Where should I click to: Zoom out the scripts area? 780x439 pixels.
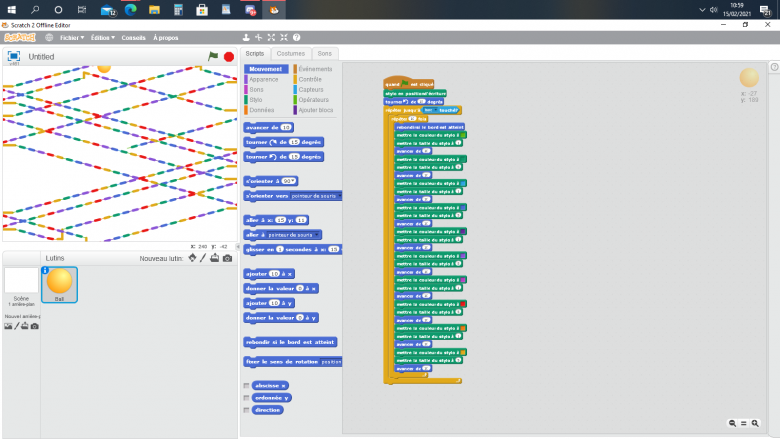(733, 424)
